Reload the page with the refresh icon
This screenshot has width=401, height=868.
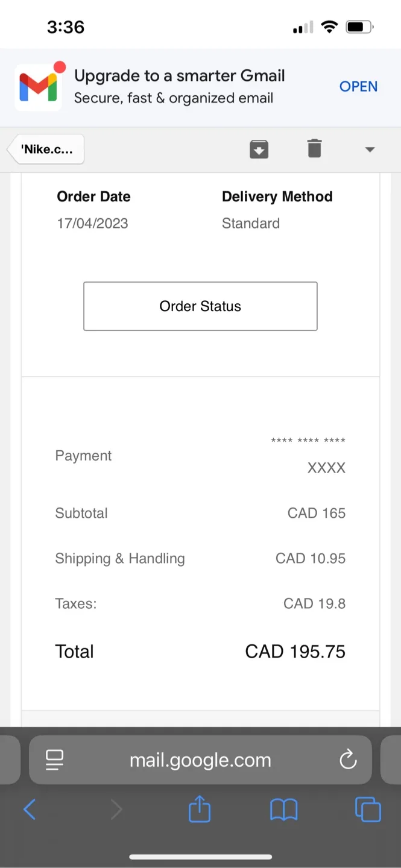(348, 760)
